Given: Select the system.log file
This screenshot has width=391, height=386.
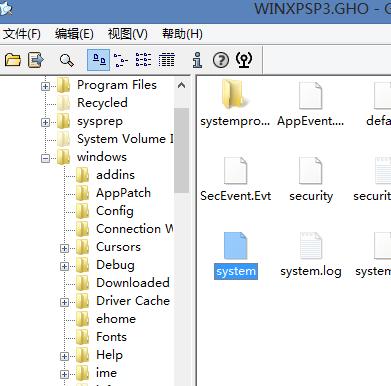Looking at the screenshot, I should coord(311,255).
